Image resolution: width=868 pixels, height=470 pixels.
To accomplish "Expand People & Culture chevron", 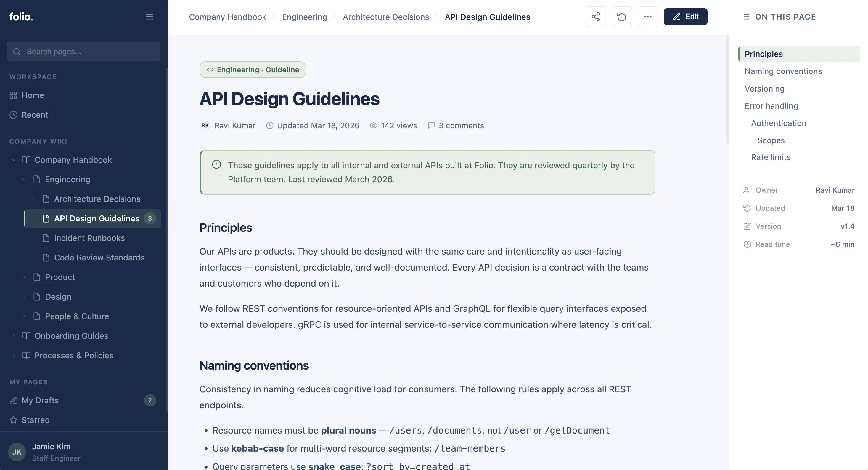I will tap(24, 316).
